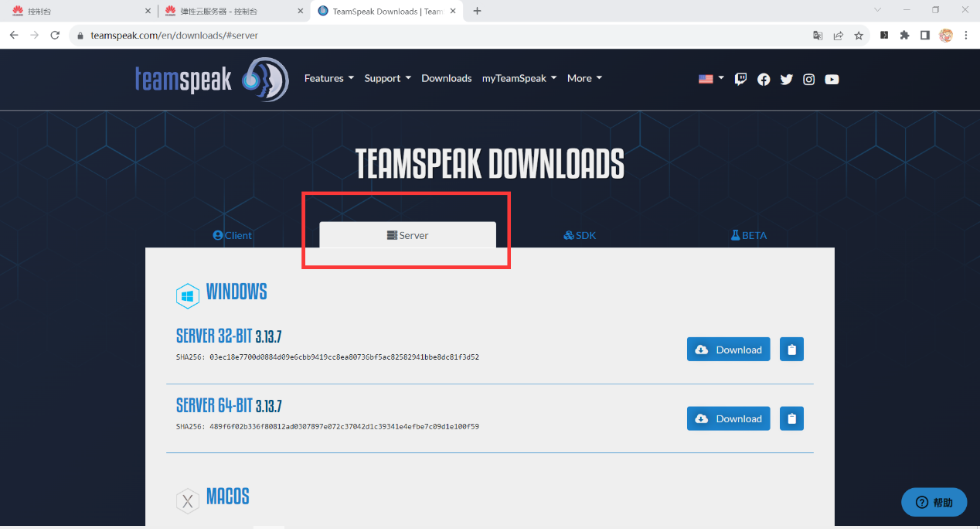Click the dark extension icon beside puzzle icon
Screen dimensions: 980x529
click(884, 36)
